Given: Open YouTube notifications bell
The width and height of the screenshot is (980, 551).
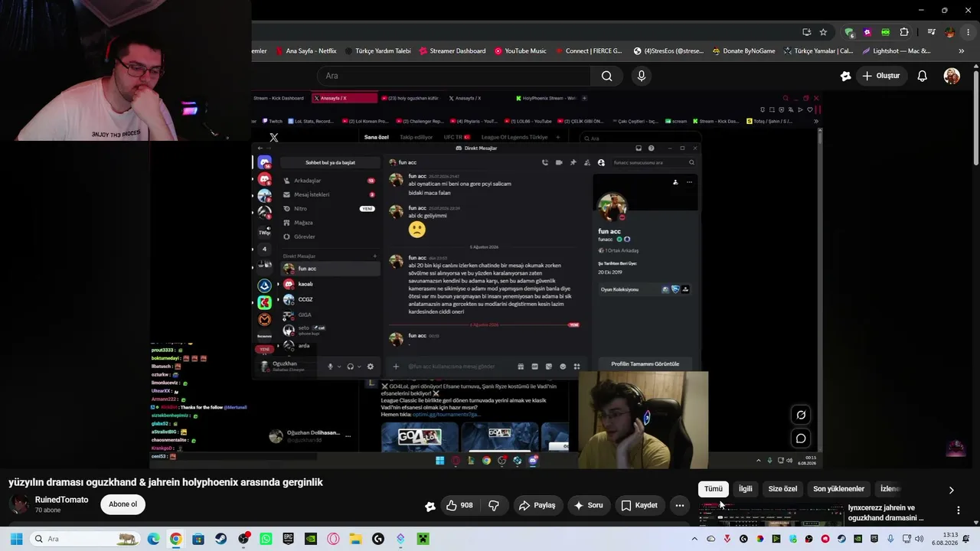Looking at the screenshot, I should click(922, 76).
